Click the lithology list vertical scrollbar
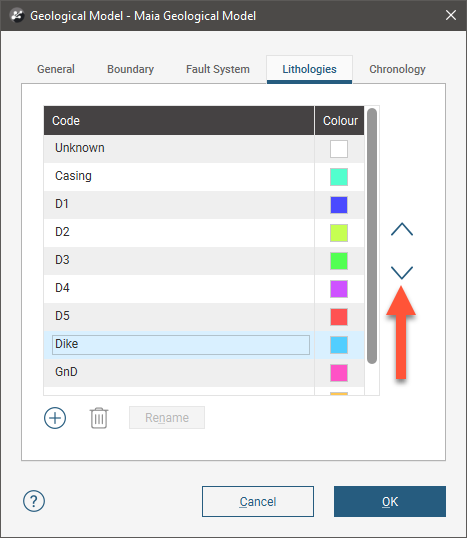 [372, 236]
